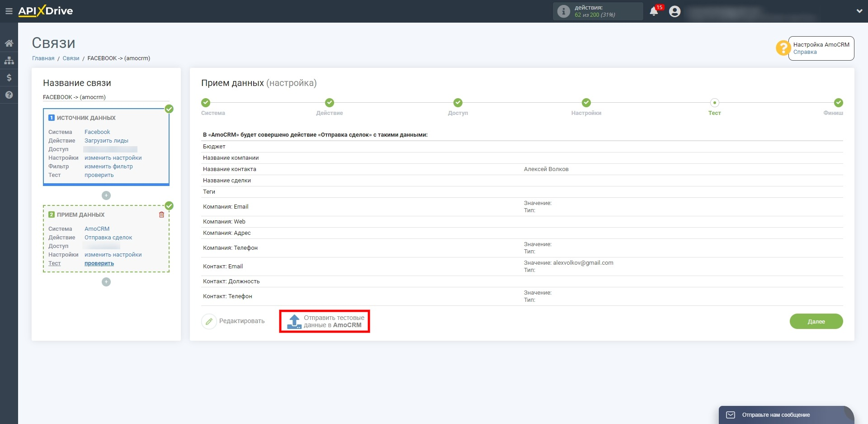
Task: Open the connections sitemap sidebar icon
Action: click(x=9, y=61)
